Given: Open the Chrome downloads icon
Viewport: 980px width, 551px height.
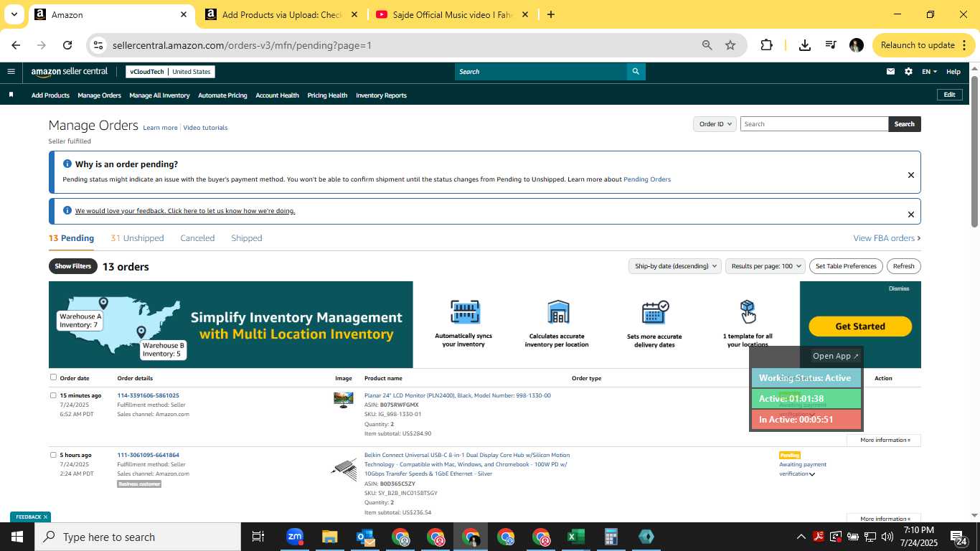Looking at the screenshot, I should pos(805,45).
